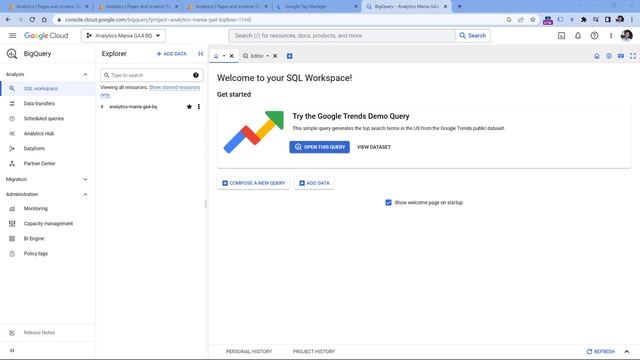Expand the Migration section
The height and width of the screenshot is (360, 640).
85,179
